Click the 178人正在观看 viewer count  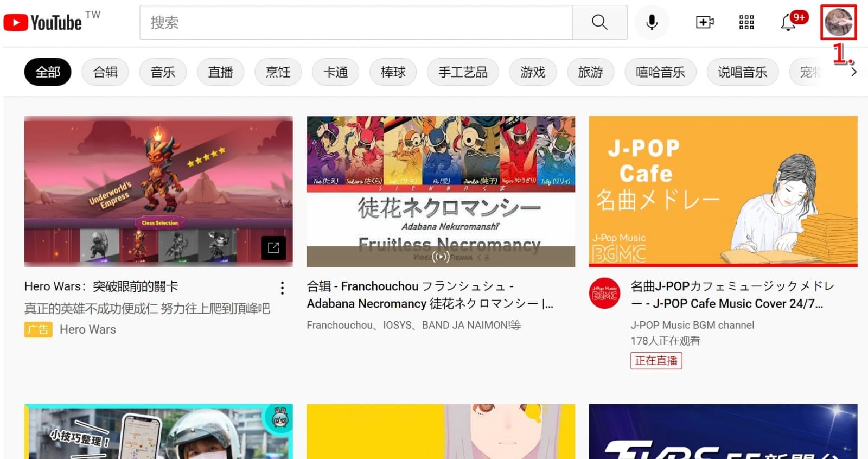tap(665, 341)
